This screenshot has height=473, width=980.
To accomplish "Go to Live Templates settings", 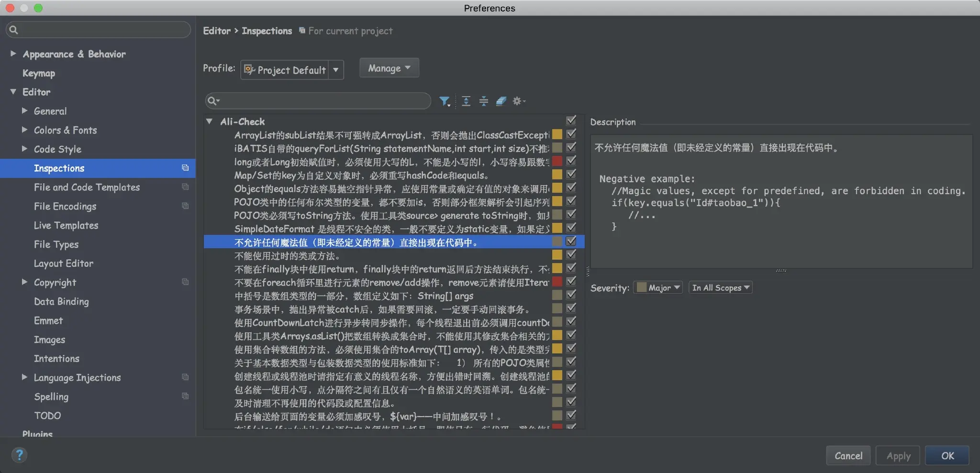I will (x=66, y=225).
